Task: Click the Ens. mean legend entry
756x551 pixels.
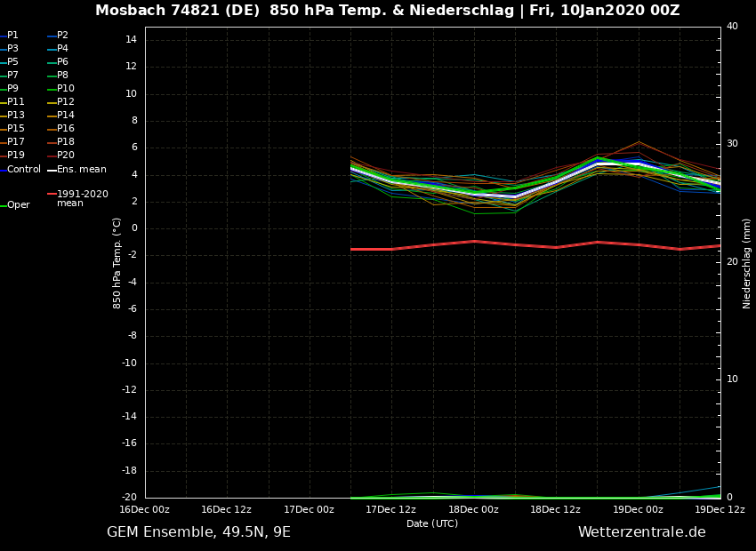Action: [x=81, y=170]
